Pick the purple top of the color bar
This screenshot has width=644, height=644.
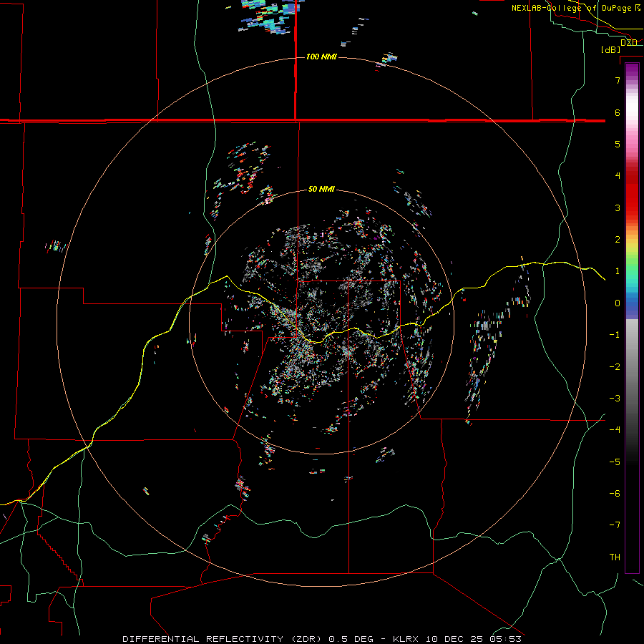tap(632, 70)
